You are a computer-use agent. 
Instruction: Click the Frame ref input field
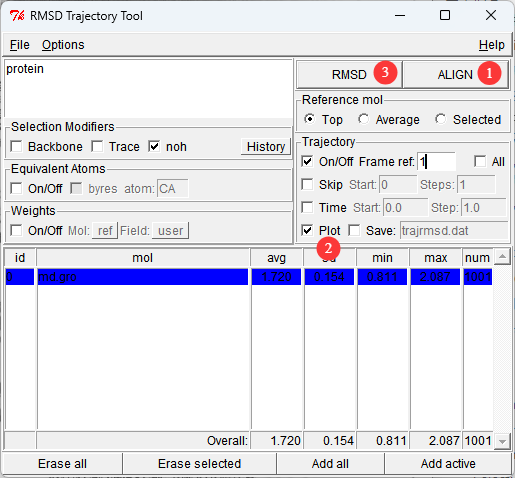[436, 162]
